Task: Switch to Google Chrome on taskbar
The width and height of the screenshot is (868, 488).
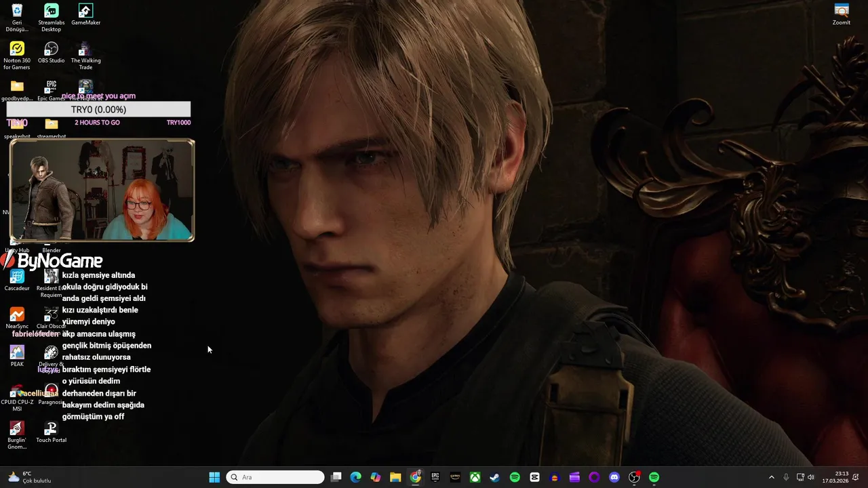Action: click(415, 477)
